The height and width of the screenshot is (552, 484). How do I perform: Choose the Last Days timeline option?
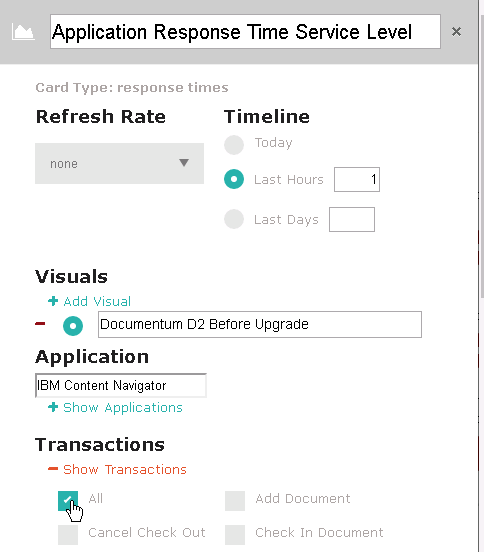(x=234, y=219)
